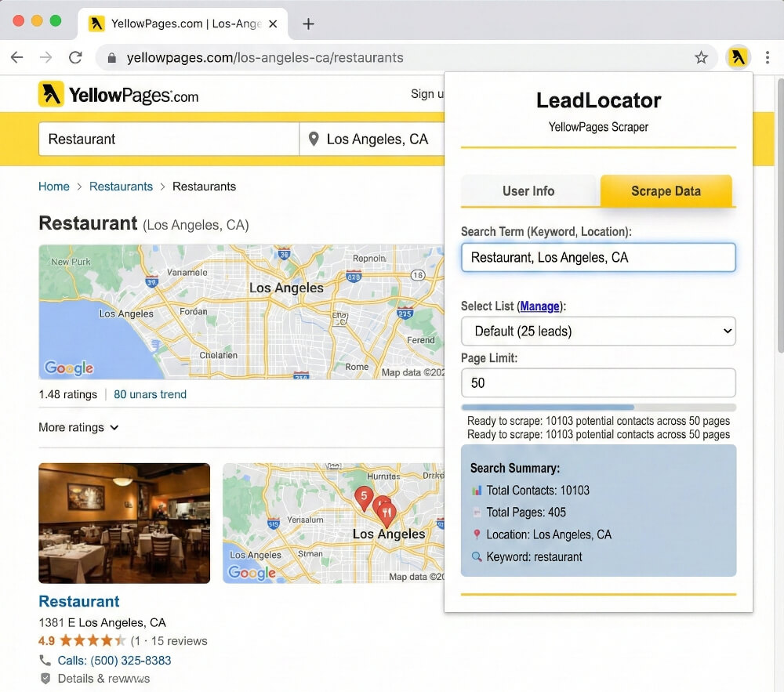
Task: Click the Page Limit input field
Action: click(x=598, y=382)
